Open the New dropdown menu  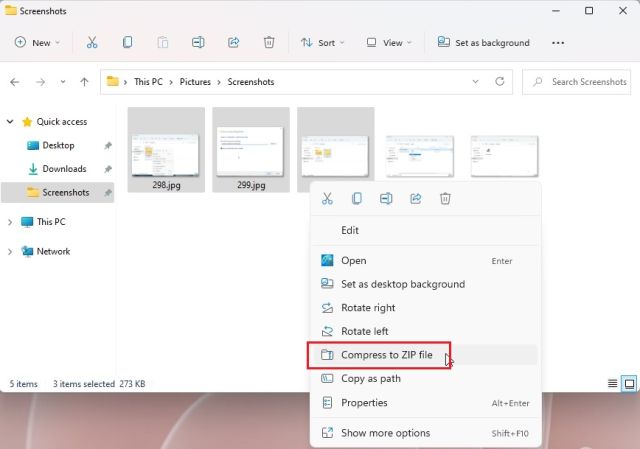tap(38, 43)
